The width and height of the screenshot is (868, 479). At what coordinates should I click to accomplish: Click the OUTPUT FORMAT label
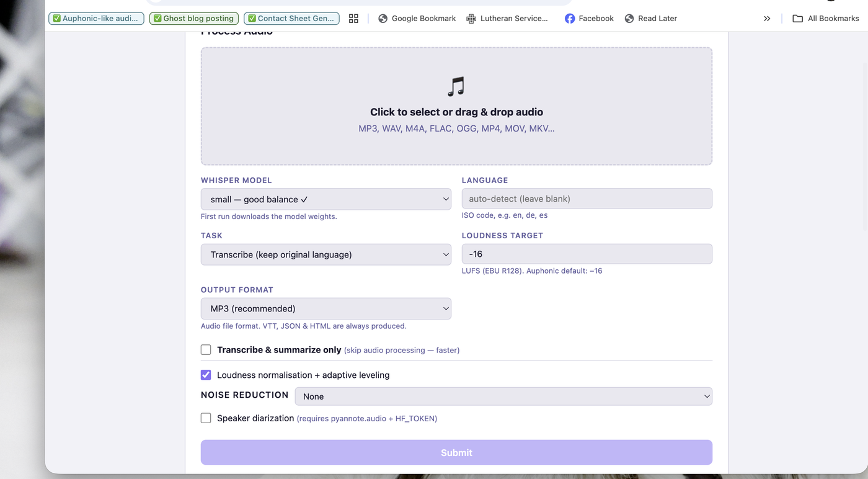[x=237, y=290]
